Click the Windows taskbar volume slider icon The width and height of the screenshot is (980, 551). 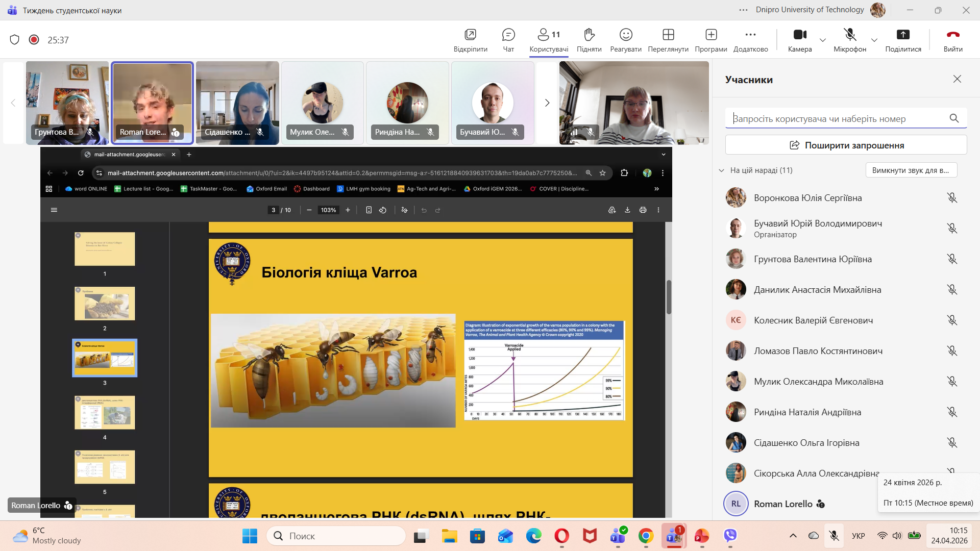click(897, 536)
